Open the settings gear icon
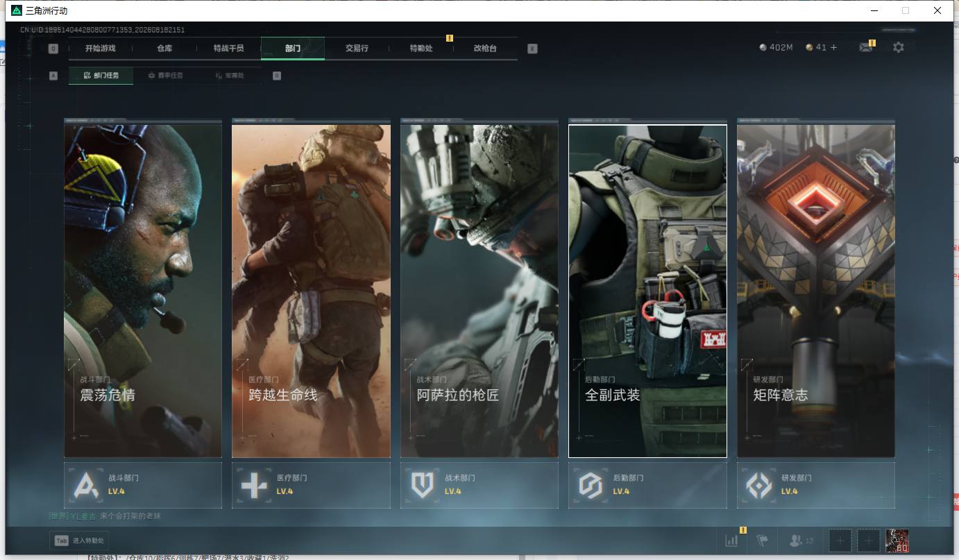 click(899, 47)
